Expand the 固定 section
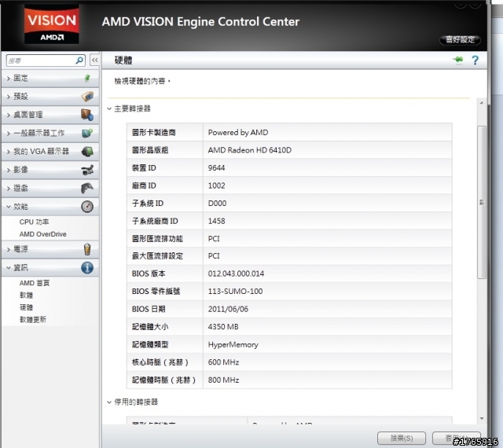The height and width of the screenshot is (448, 503). point(9,78)
